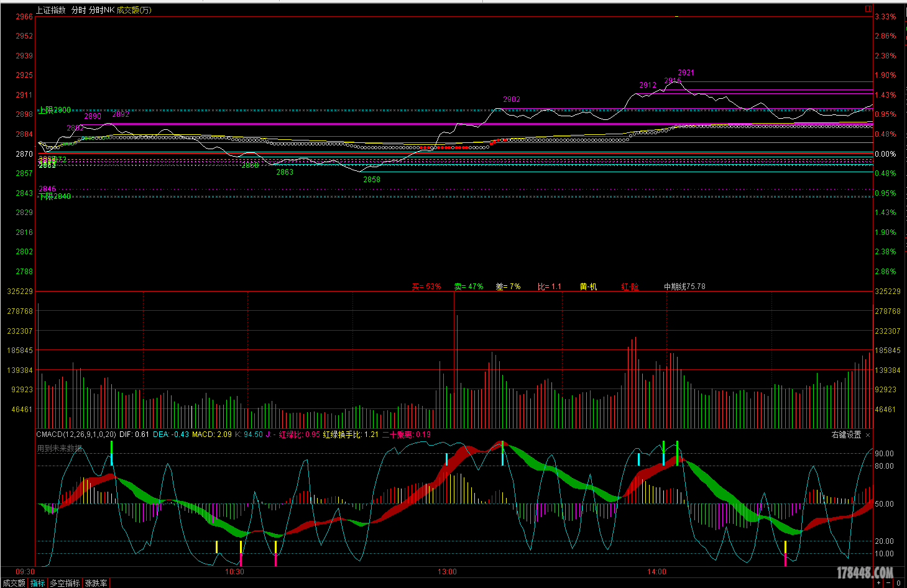
Task: Click the 2863 price marker
Action: 285,172
